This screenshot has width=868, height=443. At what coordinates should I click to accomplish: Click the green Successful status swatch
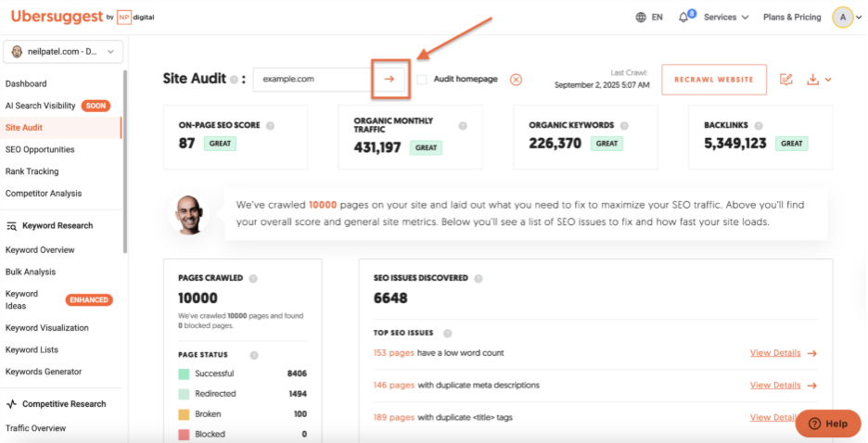click(x=184, y=373)
